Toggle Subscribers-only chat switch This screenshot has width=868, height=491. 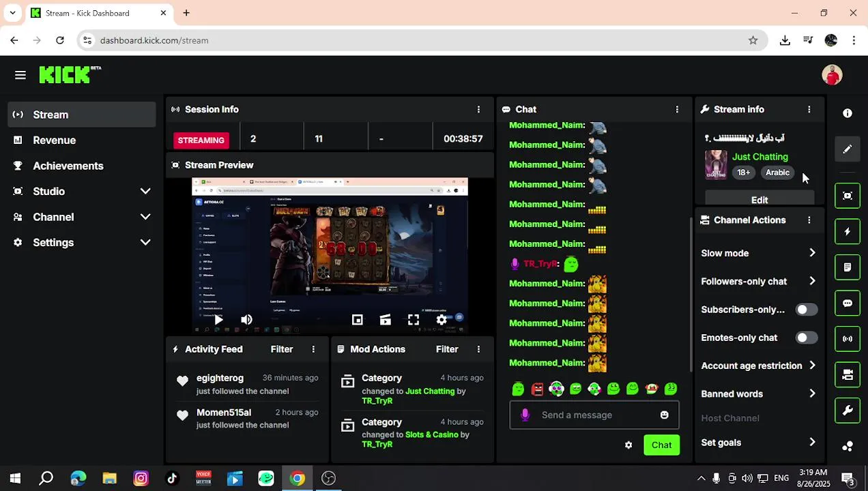point(807,310)
